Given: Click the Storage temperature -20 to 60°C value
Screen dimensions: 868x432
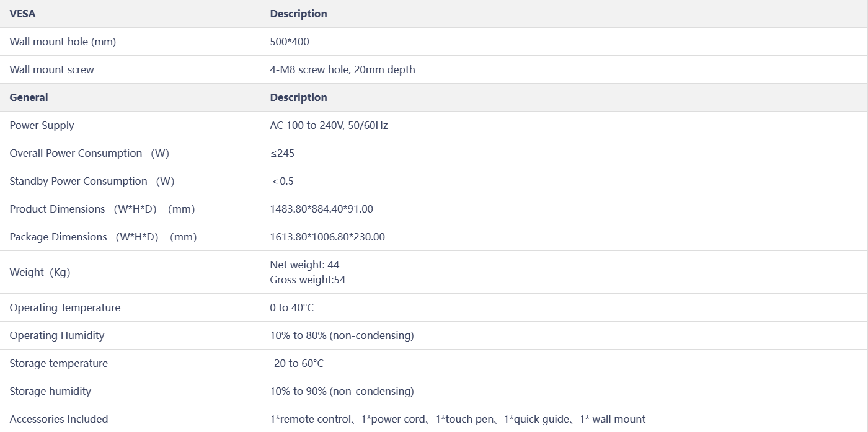Looking at the screenshot, I should click(296, 363).
